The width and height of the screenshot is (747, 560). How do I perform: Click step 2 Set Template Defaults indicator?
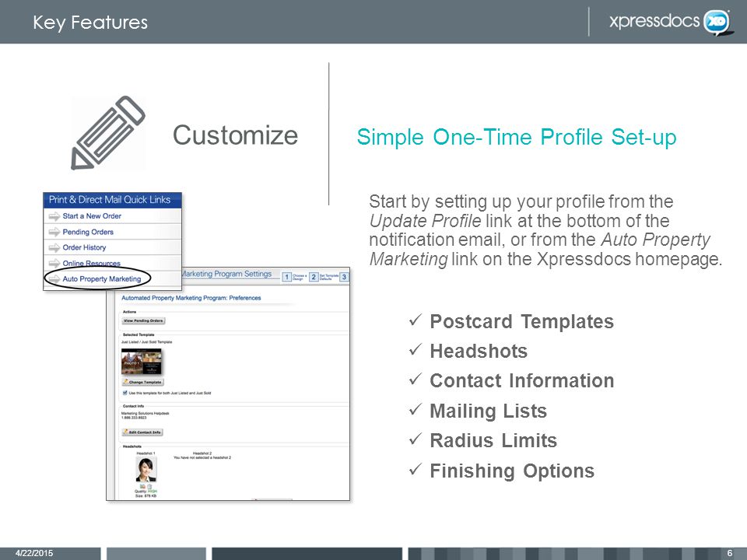(x=324, y=277)
